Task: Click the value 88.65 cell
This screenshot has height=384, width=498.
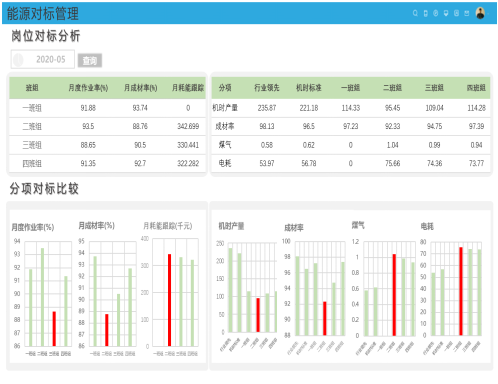Action: 88,145
